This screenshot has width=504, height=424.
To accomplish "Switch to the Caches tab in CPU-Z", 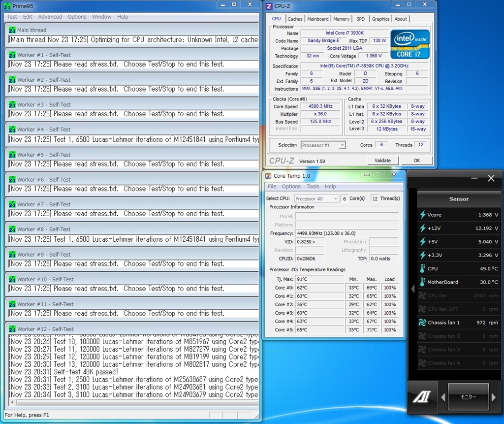I will 295,19.
